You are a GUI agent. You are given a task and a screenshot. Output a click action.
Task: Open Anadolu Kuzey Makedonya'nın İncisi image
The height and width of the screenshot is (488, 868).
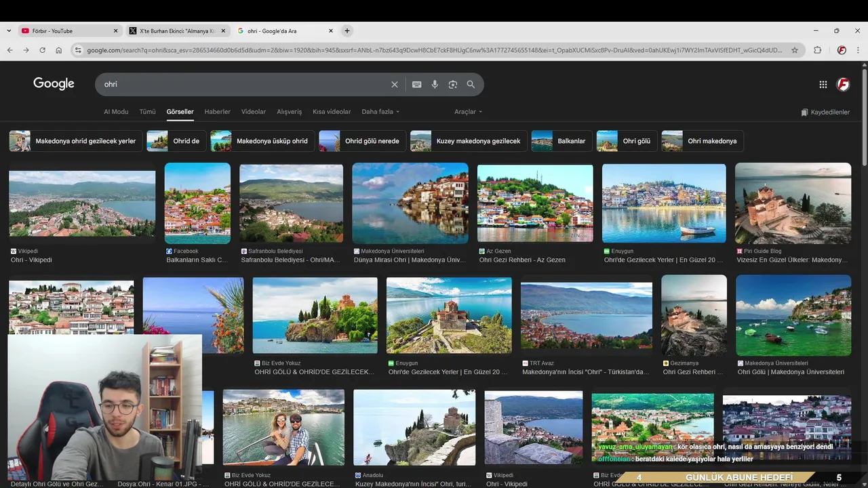coord(414,428)
